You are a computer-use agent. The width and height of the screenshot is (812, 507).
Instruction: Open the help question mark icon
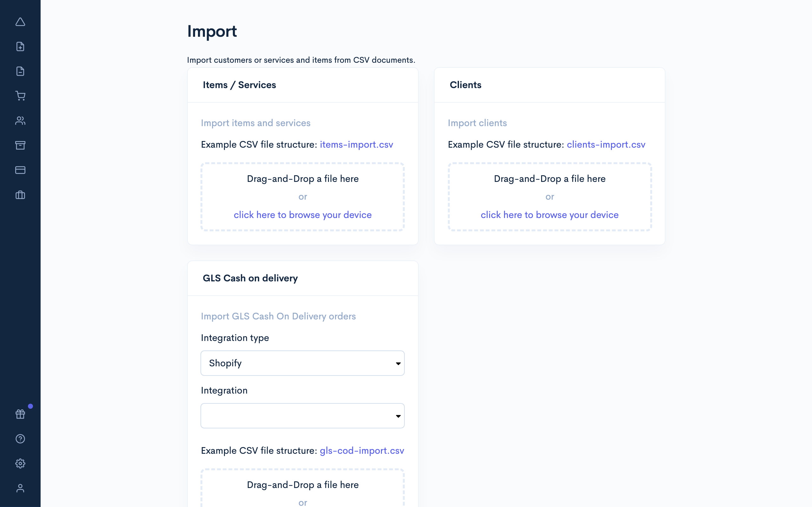pyautogui.click(x=21, y=439)
